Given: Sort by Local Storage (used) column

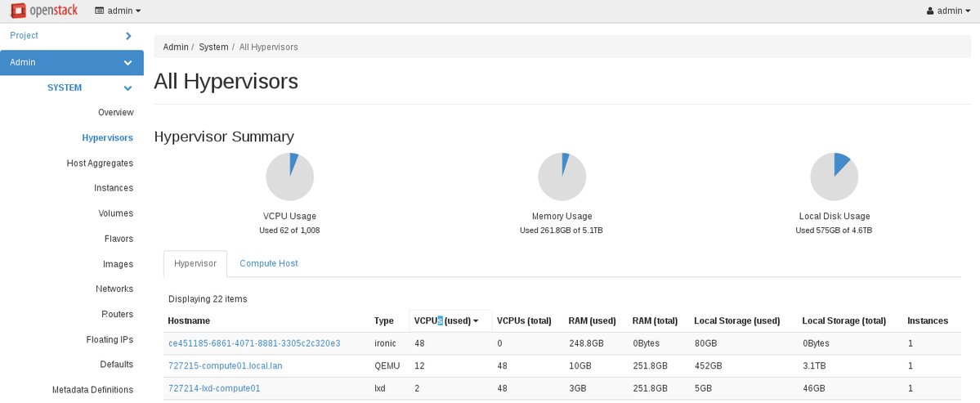Looking at the screenshot, I should (737, 321).
